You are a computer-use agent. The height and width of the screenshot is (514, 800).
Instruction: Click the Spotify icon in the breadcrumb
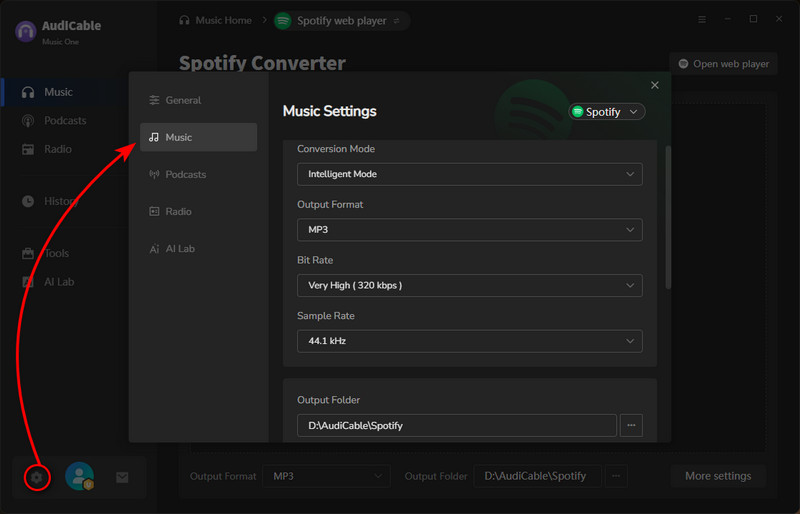(283, 21)
